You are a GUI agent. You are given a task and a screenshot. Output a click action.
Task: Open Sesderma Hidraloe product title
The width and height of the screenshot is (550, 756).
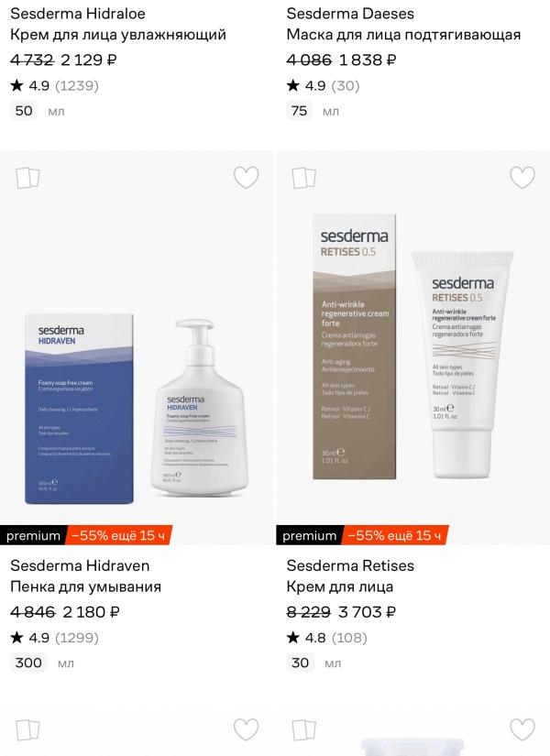pos(78,14)
